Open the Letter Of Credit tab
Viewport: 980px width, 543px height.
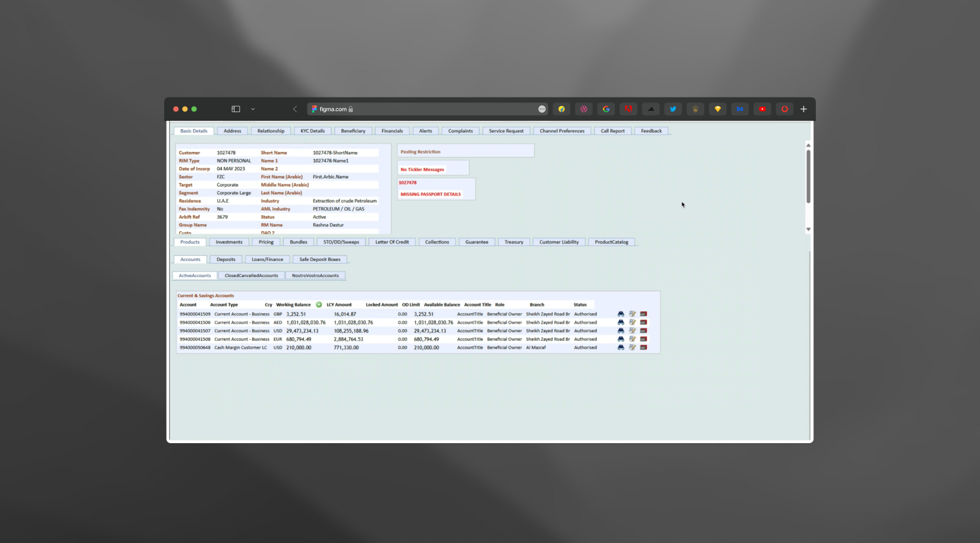pos(392,242)
